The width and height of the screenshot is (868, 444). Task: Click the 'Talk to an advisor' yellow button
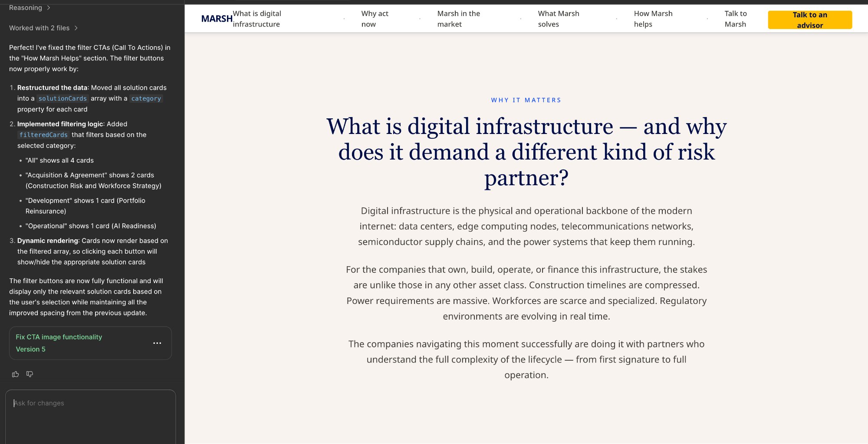[x=810, y=20]
